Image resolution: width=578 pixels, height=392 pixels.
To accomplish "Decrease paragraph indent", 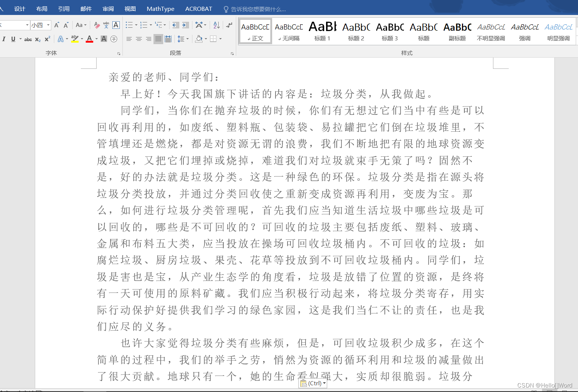I will tap(176, 25).
